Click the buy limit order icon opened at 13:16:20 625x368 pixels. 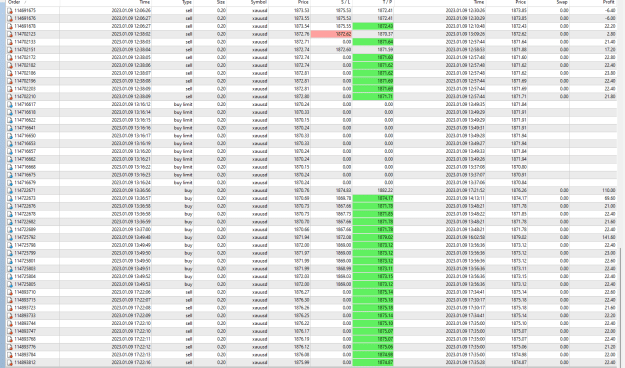pyautogui.click(x=10, y=151)
